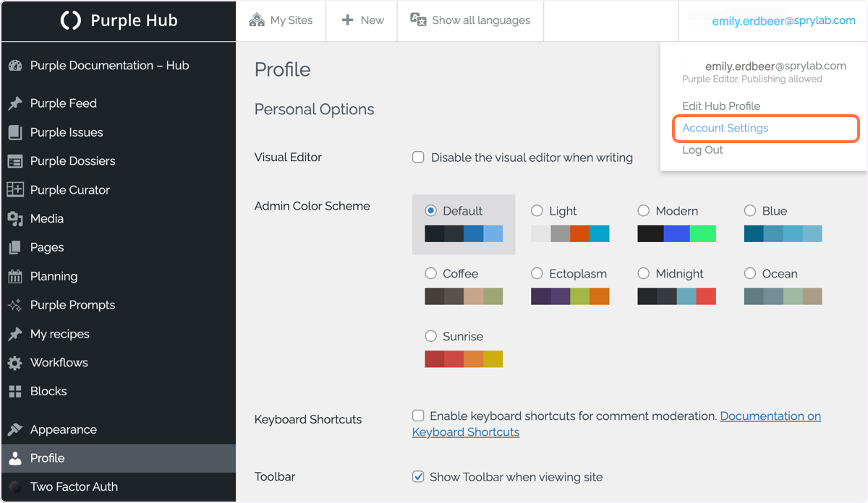Pick the Ectoplasm color scheme radio
Screen dimensions: 868x503
tap(537, 273)
